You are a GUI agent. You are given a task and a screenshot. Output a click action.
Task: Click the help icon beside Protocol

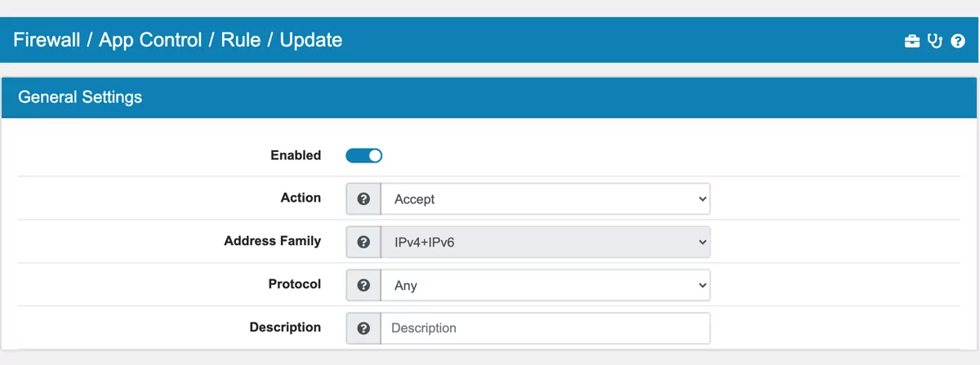pos(364,285)
